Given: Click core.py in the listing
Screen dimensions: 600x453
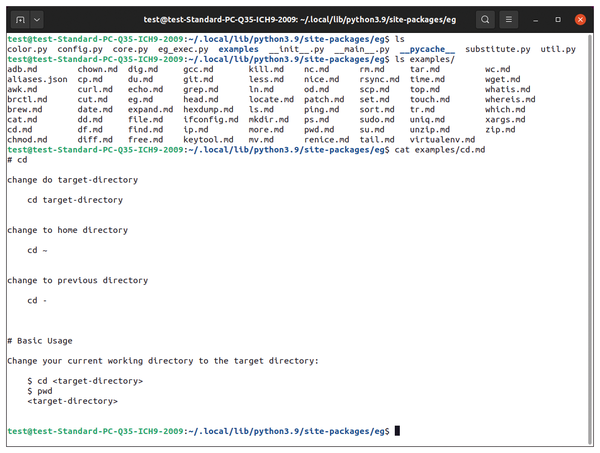Looking at the screenshot, I should click(130, 49).
